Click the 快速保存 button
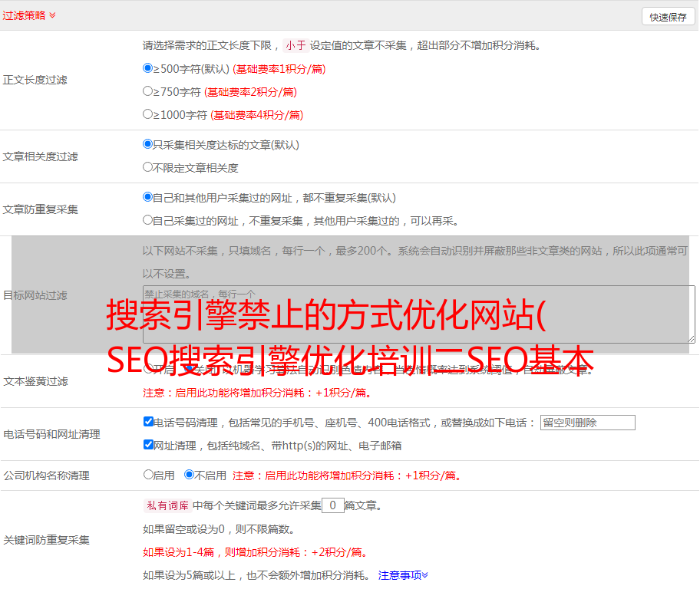Image resolution: width=700 pixels, height=589 pixels. 668,17
